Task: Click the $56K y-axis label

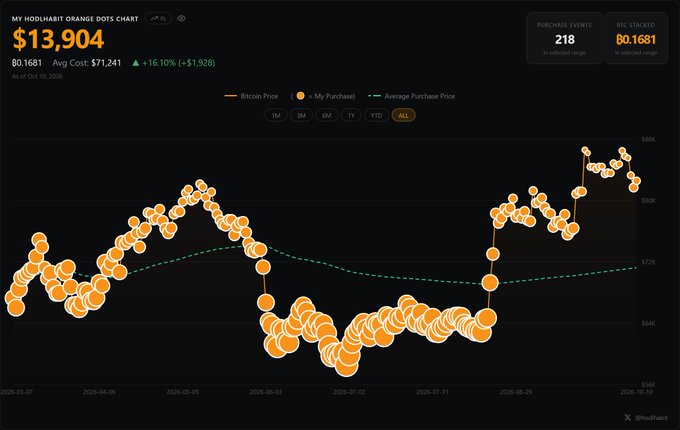Action: click(x=648, y=384)
